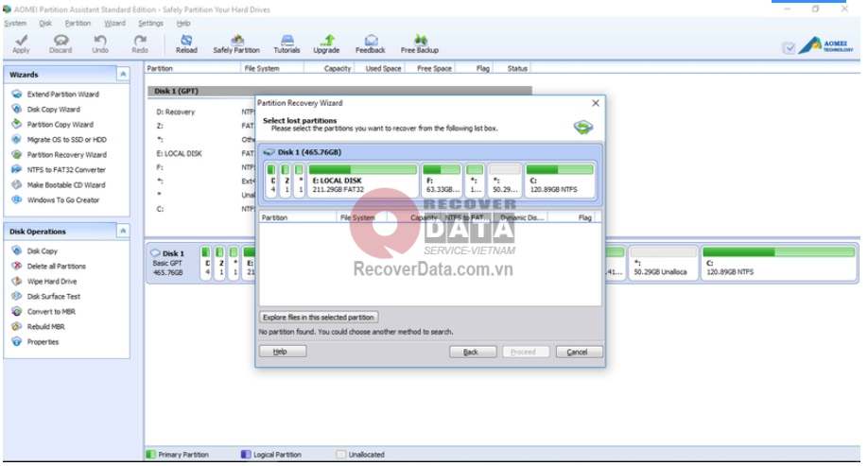
Task: Launch the Extend Partition Wizard
Action: click(x=62, y=95)
